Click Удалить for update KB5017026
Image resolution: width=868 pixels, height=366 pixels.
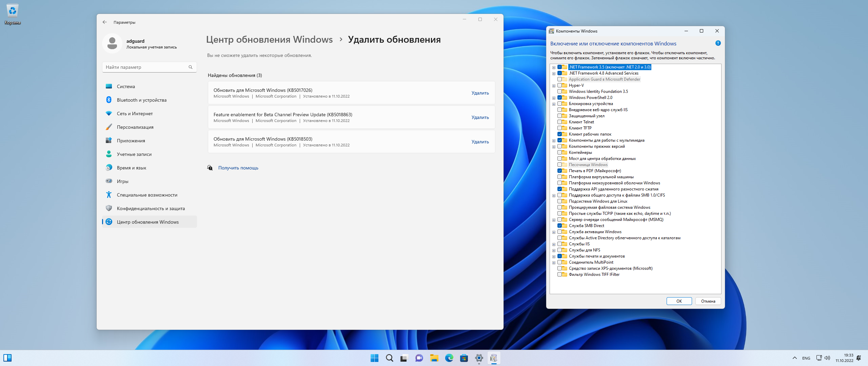tap(480, 93)
